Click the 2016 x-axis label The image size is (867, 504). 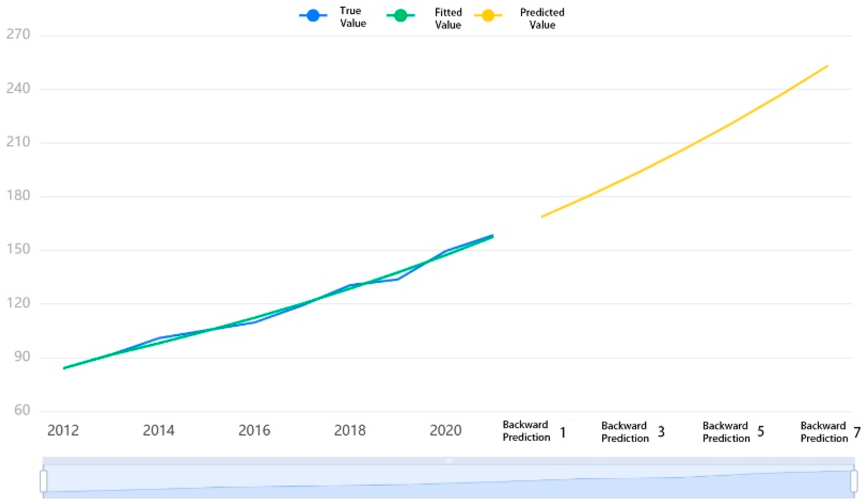click(254, 431)
